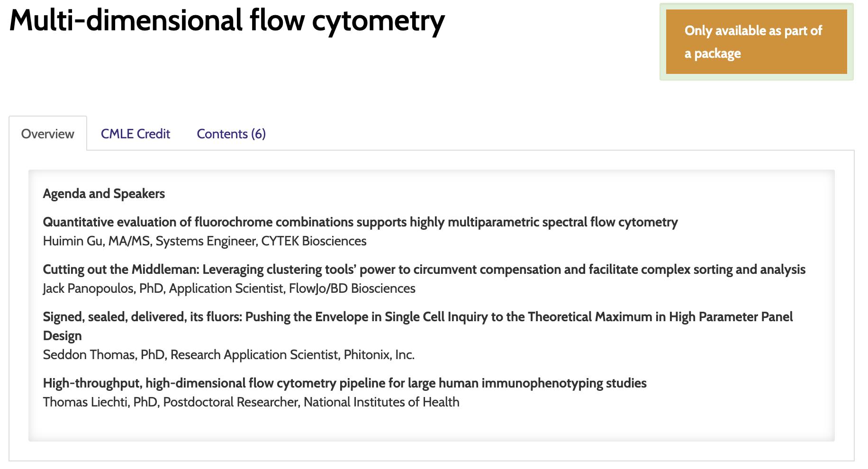Click the High-throughput, high-dimensional pipeline talk title
This screenshot has width=868, height=469.
[344, 383]
